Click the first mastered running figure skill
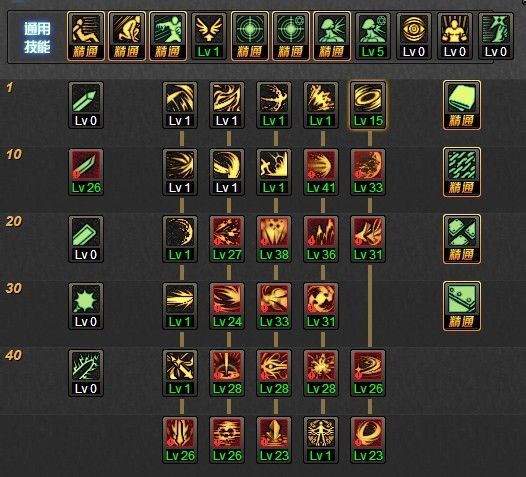The image size is (526, 477). (86, 36)
